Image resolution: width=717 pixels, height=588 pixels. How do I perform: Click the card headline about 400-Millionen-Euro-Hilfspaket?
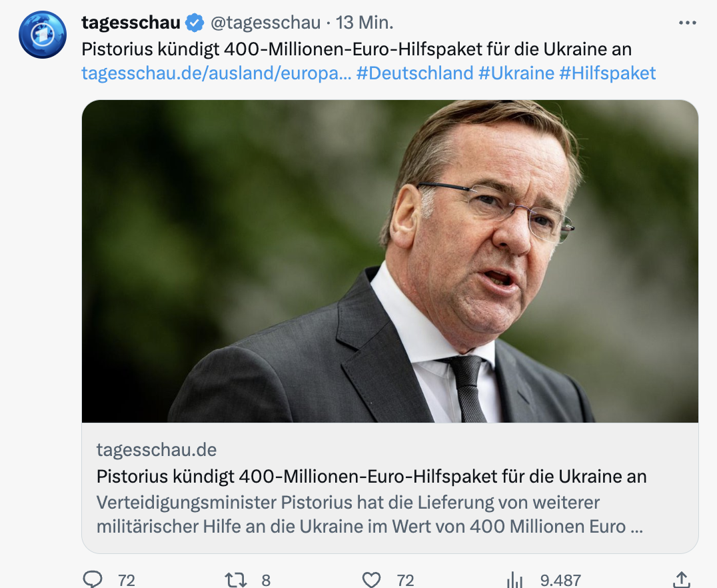[x=371, y=477]
